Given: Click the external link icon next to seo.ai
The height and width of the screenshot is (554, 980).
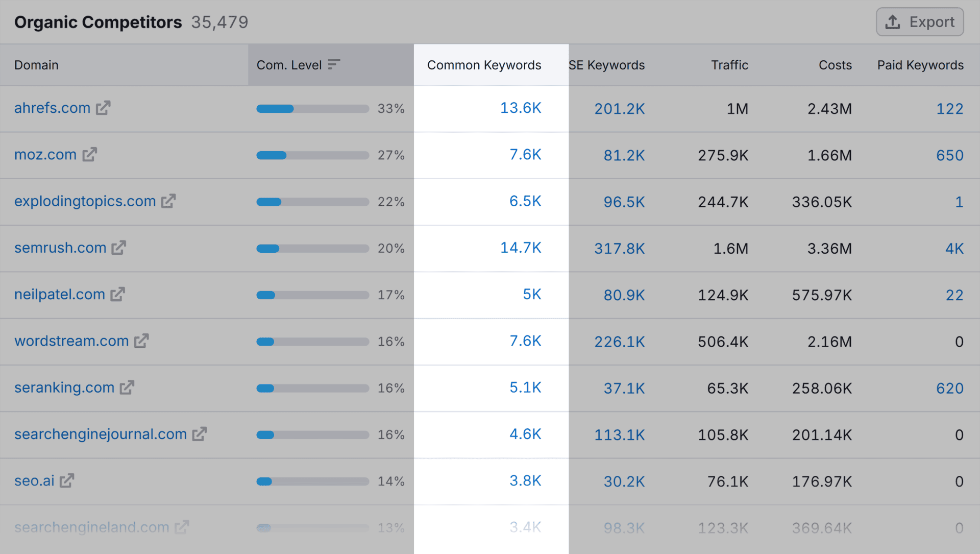Looking at the screenshot, I should tap(67, 480).
